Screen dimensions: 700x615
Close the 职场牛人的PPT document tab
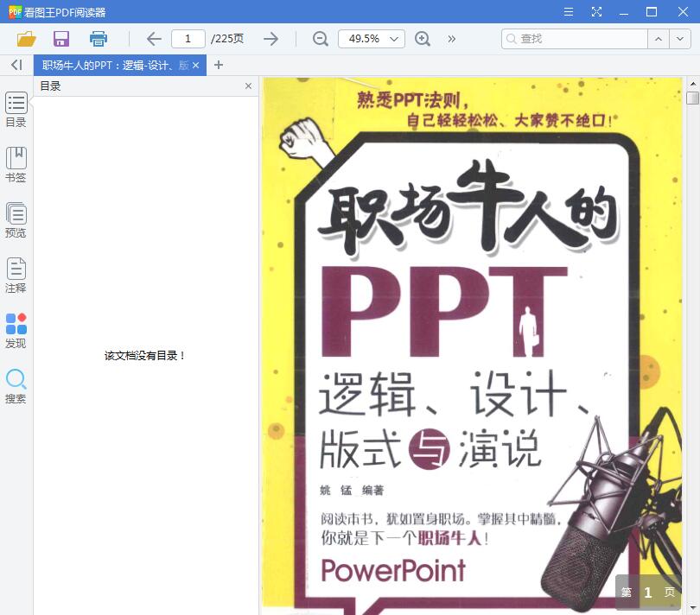point(195,66)
